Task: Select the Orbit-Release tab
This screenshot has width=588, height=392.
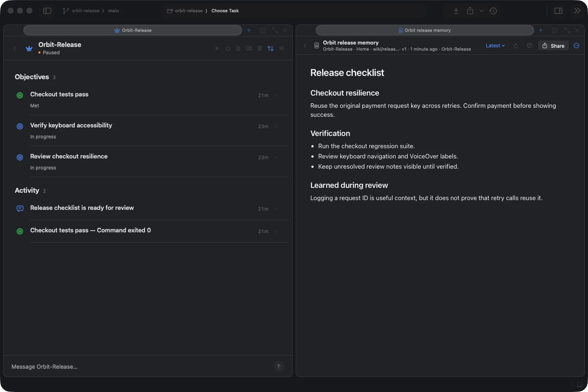Action: [133, 30]
